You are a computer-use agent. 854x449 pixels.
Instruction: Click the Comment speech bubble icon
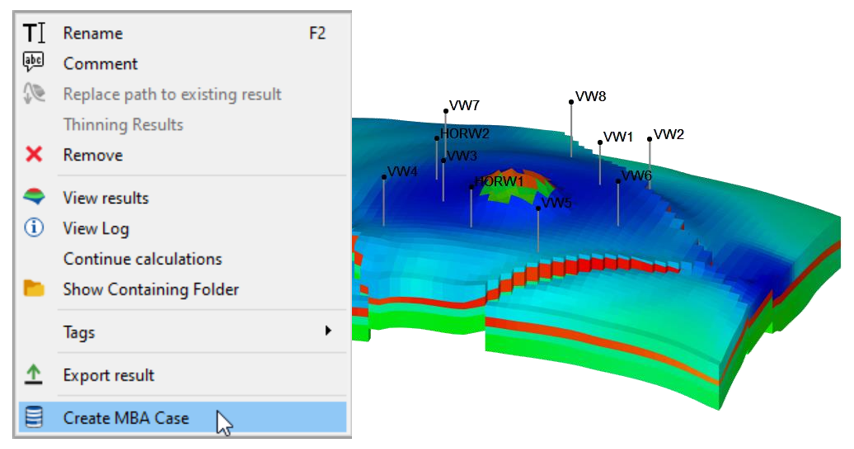pos(34,62)
